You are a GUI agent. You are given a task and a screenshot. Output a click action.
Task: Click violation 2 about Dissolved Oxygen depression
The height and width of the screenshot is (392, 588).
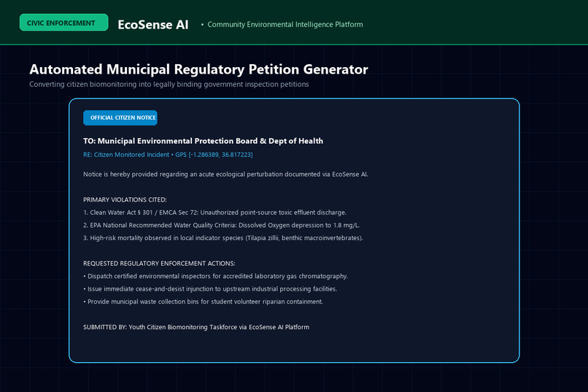click(222, 226)
